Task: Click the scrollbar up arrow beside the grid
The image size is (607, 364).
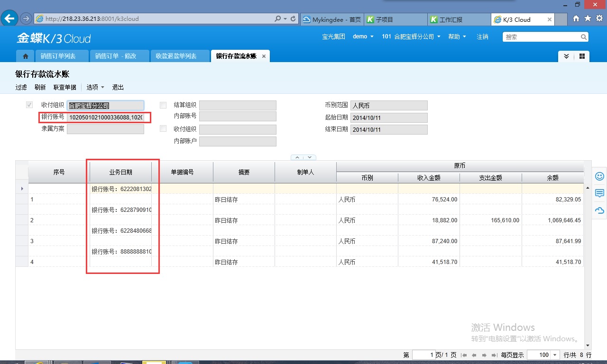Action: 588,188
